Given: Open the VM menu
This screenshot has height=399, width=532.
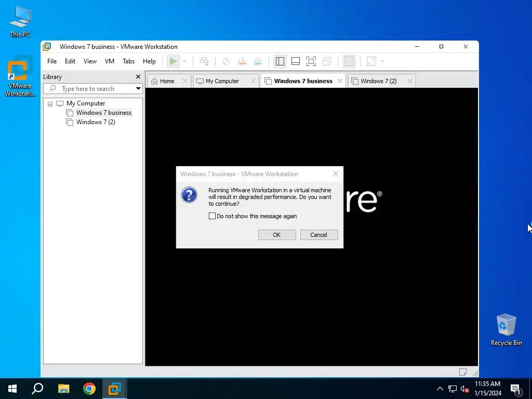Looking at the screenshot, I should [109, 61].
